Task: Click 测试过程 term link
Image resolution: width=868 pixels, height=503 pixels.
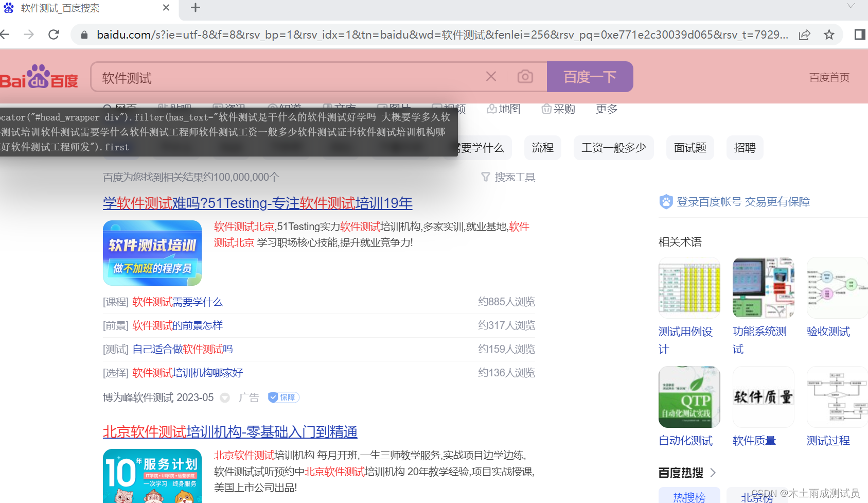Action: click(828, 441)
